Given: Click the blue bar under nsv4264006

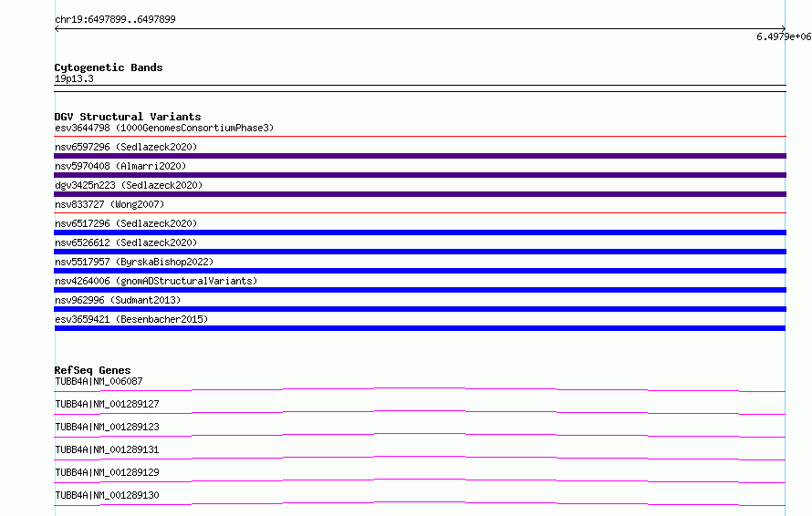Looking at the screenshot, I should point(420,290).
